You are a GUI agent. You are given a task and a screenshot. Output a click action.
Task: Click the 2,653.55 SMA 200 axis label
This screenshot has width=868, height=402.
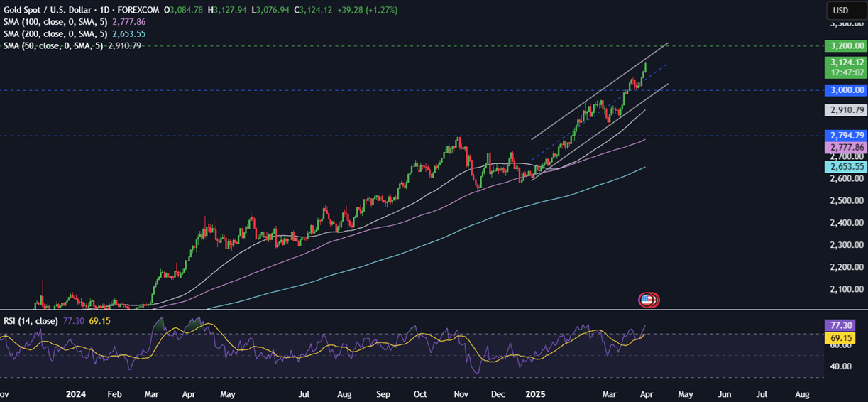pyautogui.click(x=845, y=167)
